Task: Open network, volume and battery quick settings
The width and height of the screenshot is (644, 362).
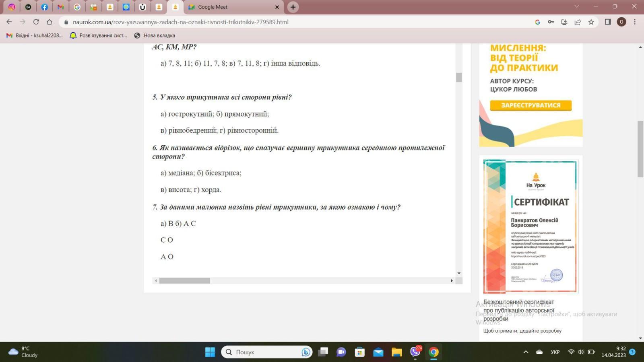Action: coord(581,352)
